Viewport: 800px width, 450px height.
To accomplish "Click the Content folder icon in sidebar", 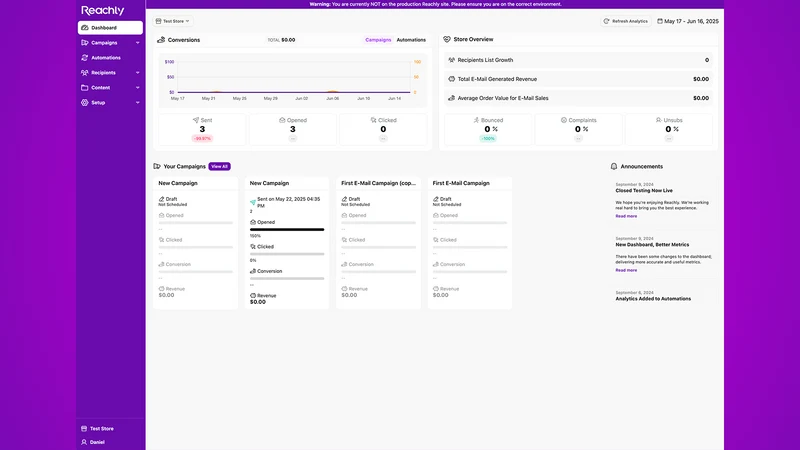I will 85,88.
